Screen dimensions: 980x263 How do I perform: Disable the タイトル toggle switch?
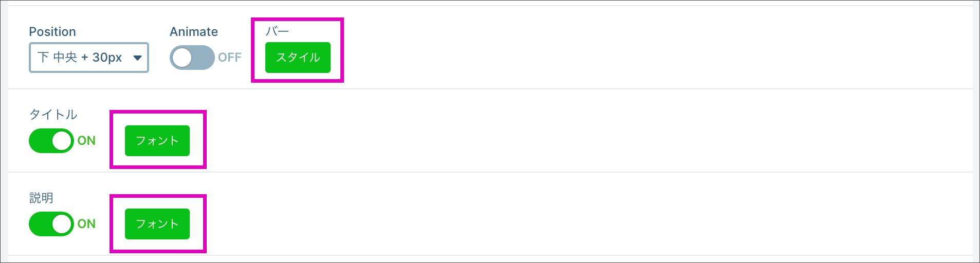(51, 141)
